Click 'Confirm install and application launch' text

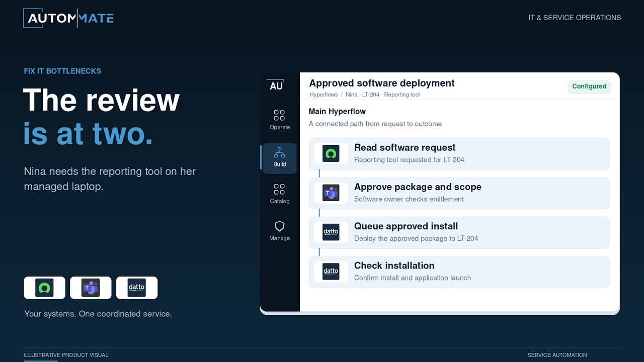(x=413, y=278)
